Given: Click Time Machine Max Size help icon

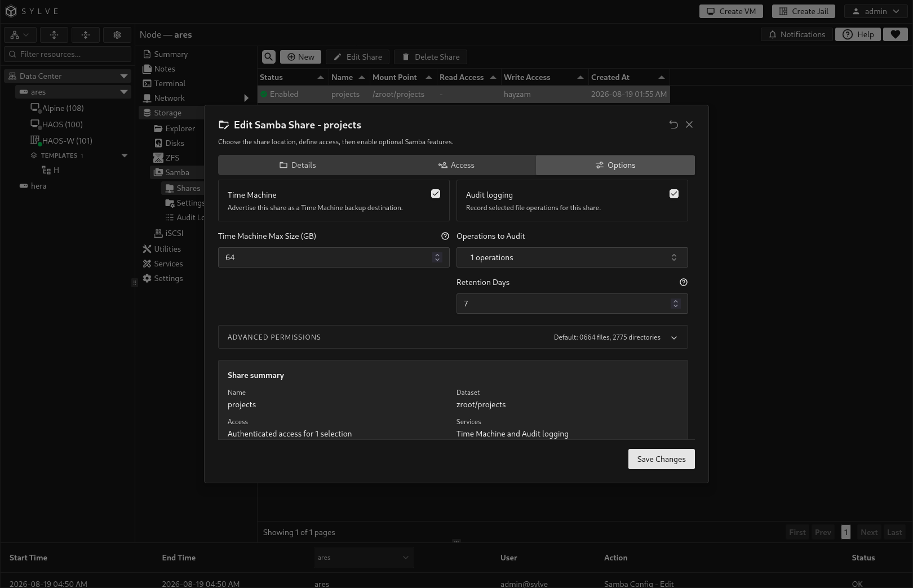Looking at the screenshot, I should click(x=445, y=236).
